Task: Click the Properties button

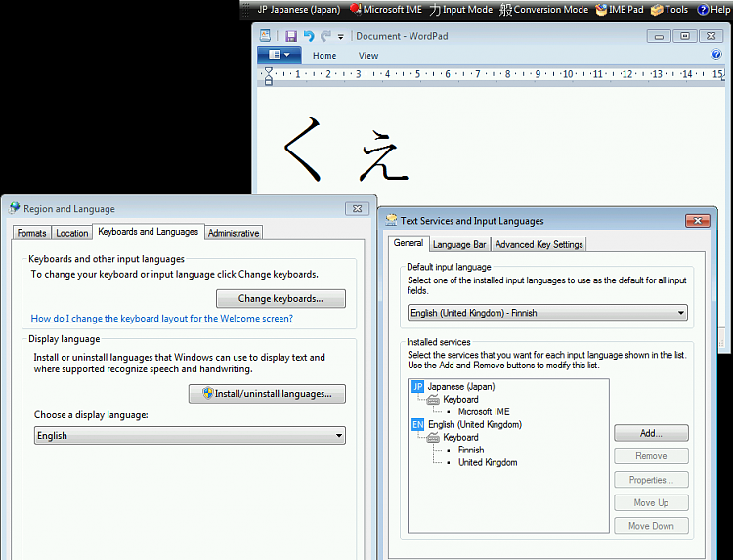Action: point(651,480)
